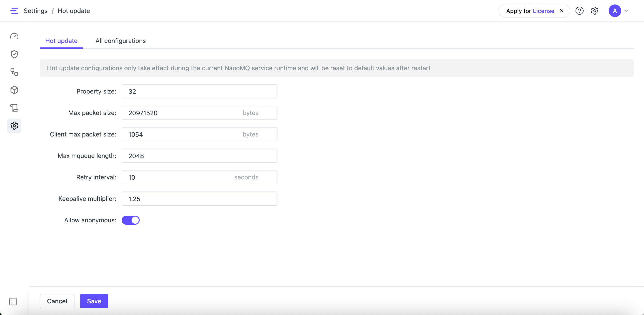Switch to All configurations tab

(121, 41)
